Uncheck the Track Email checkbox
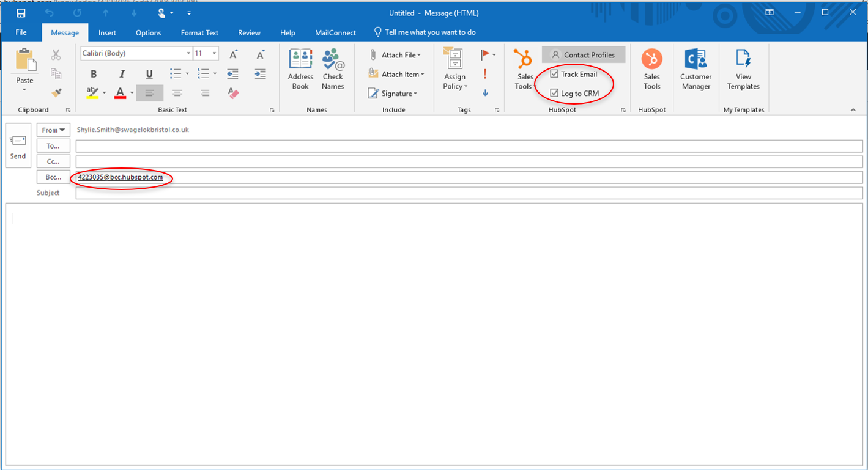This screenshot has height=470, width=868. tap(554, 74)
